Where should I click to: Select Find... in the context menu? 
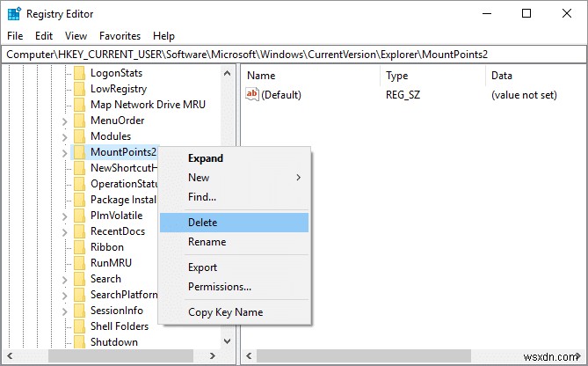click(x=235, y=197)
